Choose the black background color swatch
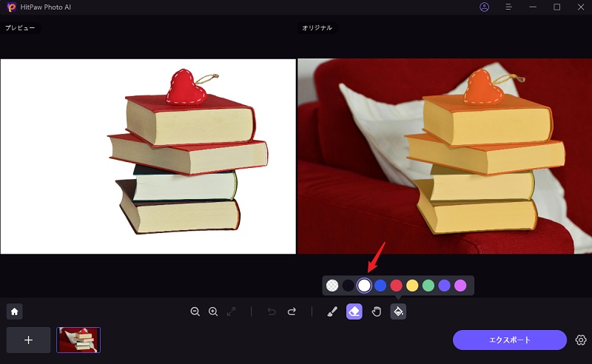 pyautogui.click(x=348, y=286)
